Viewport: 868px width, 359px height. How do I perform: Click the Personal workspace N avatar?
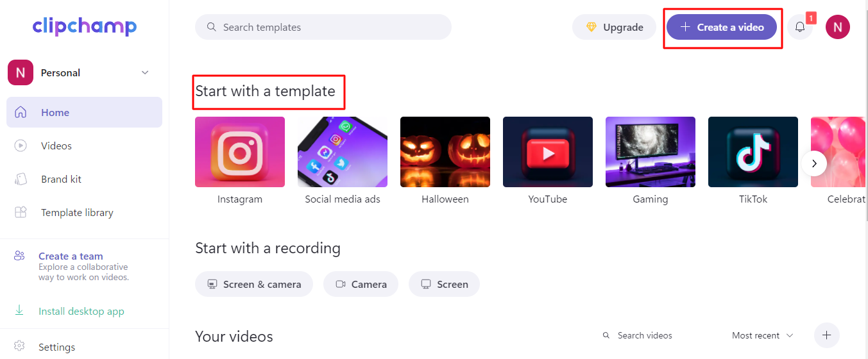(21, 72)
